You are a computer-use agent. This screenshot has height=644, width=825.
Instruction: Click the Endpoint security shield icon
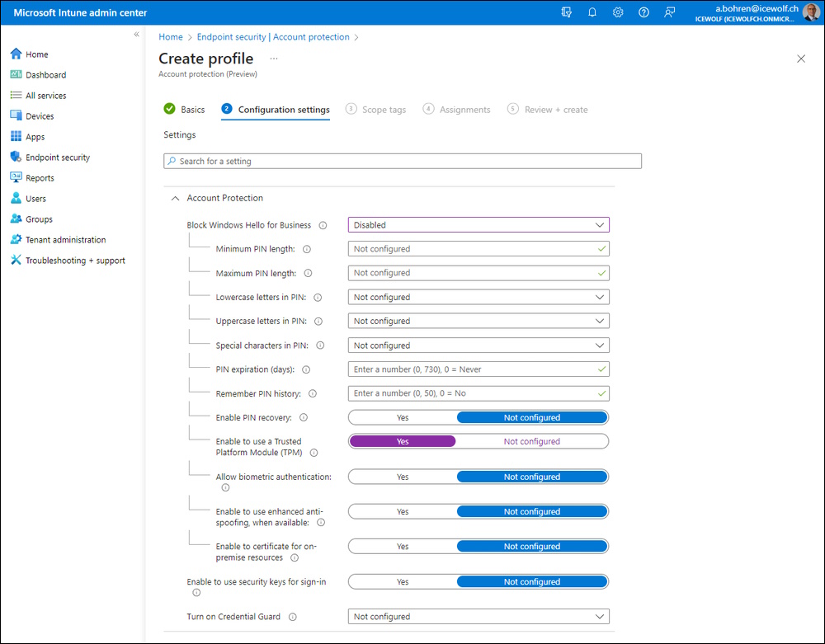click(16, 157)
